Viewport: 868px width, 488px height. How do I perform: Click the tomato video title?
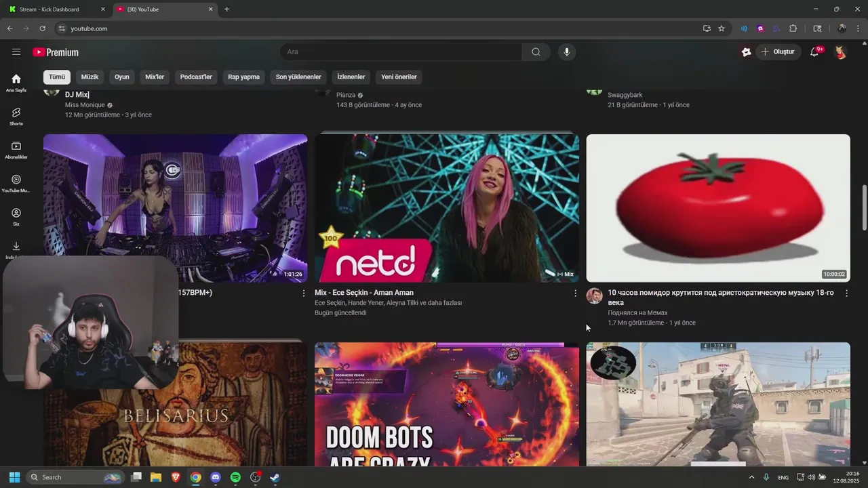pyautogui.click(x=721, y=298)
